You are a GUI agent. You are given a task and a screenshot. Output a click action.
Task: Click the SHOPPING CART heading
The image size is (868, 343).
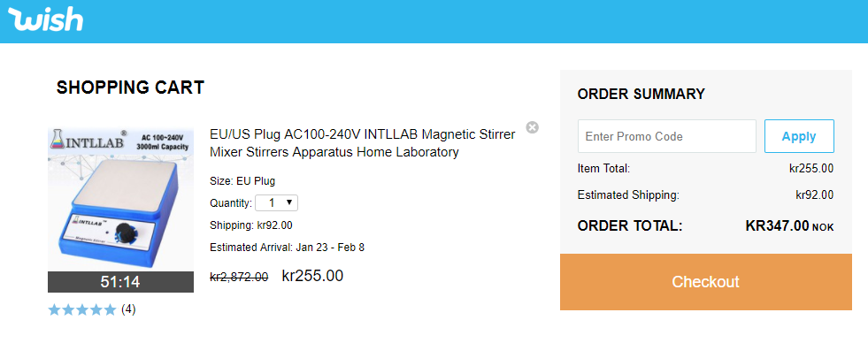pos(131,88)
